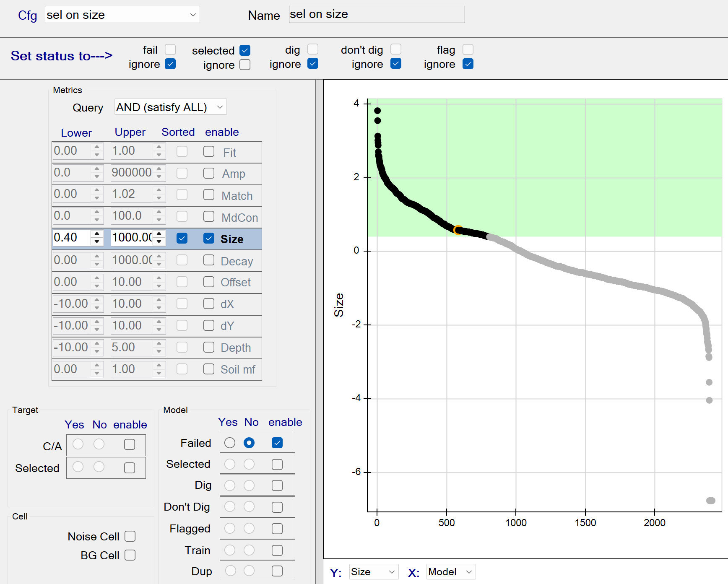Viewport: 728px width, 584px height.
Task: Check the BG Cell checkbox
Action: [x=130, y=555]
